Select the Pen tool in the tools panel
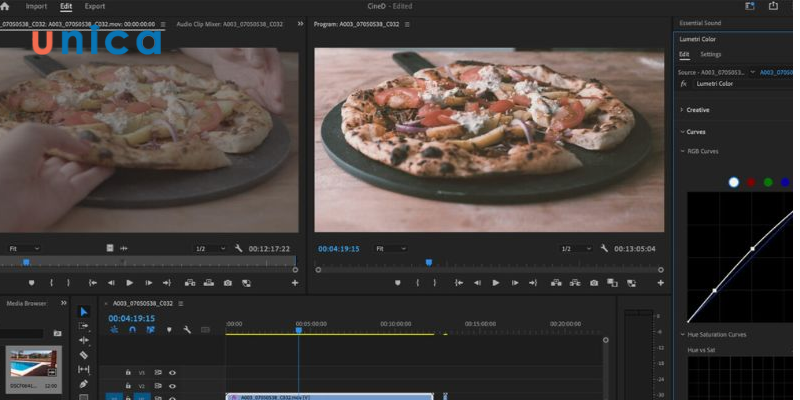Image resolution: width=800 pixels, height=400 pixels. click(84, 384)
